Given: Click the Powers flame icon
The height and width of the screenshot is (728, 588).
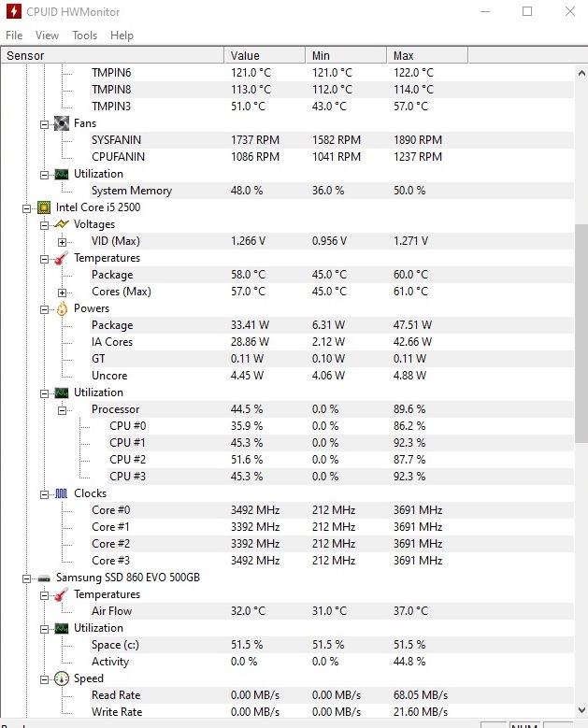Looking at the screenshot, I should click(x=62, y=308).
